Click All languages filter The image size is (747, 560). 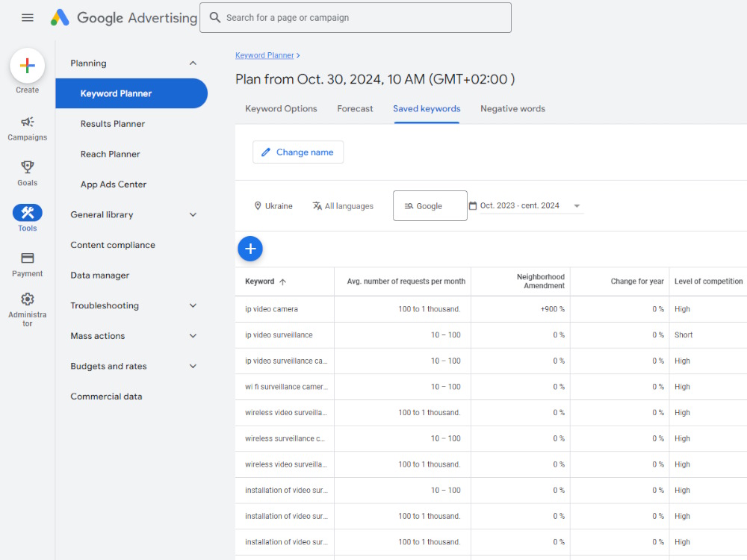343,206
